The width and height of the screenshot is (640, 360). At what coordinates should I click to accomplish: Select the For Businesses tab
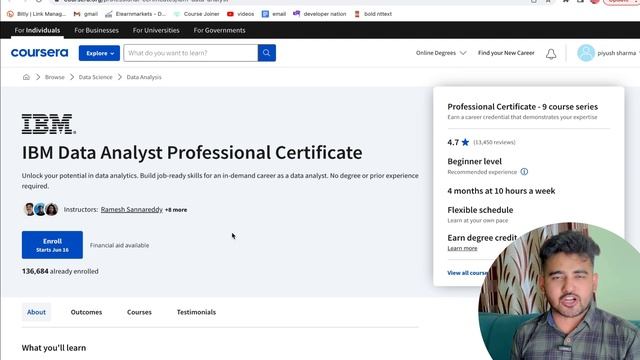96,30
